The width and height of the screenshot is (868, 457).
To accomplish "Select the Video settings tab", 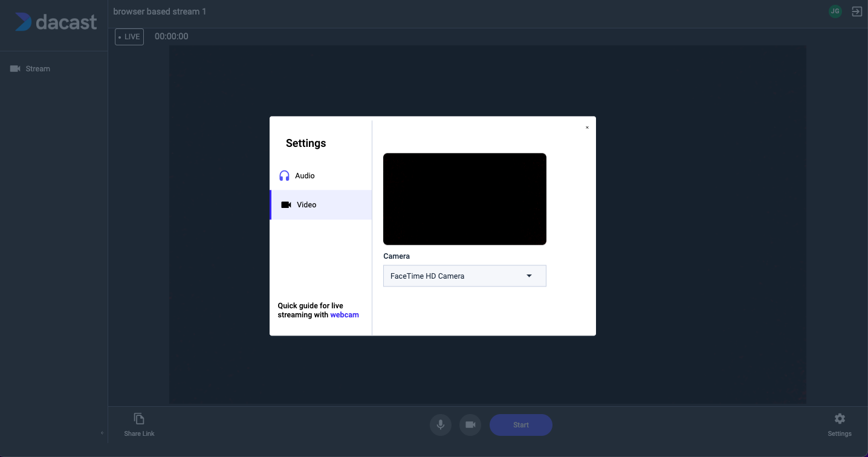I will (306, 204).
